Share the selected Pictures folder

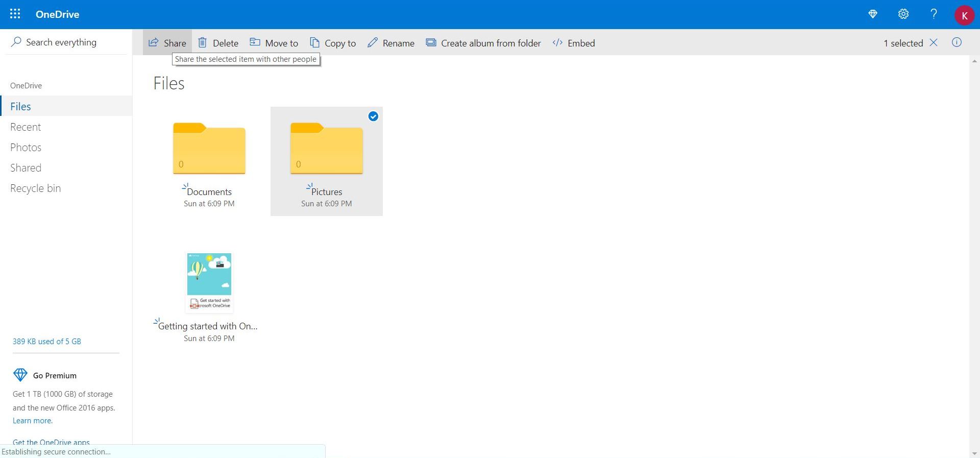pos(167,43)
